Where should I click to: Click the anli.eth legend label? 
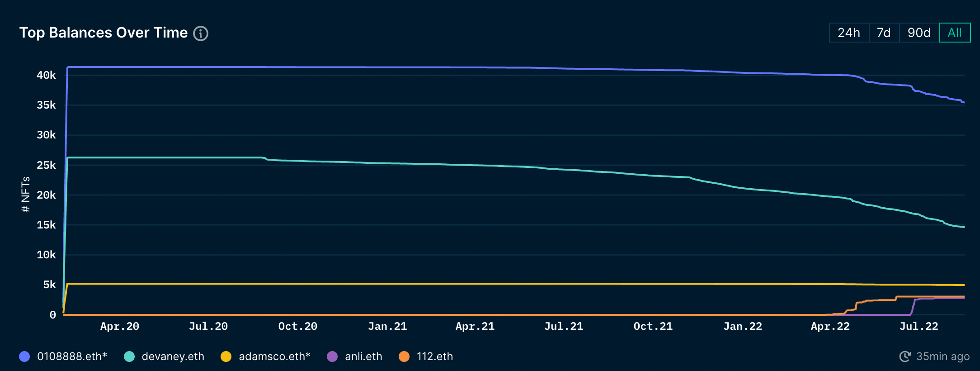(x=363, y=357)
